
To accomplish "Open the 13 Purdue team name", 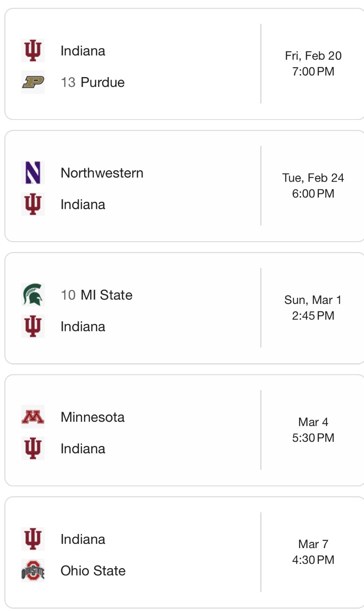I will click(x=93, y=82).
